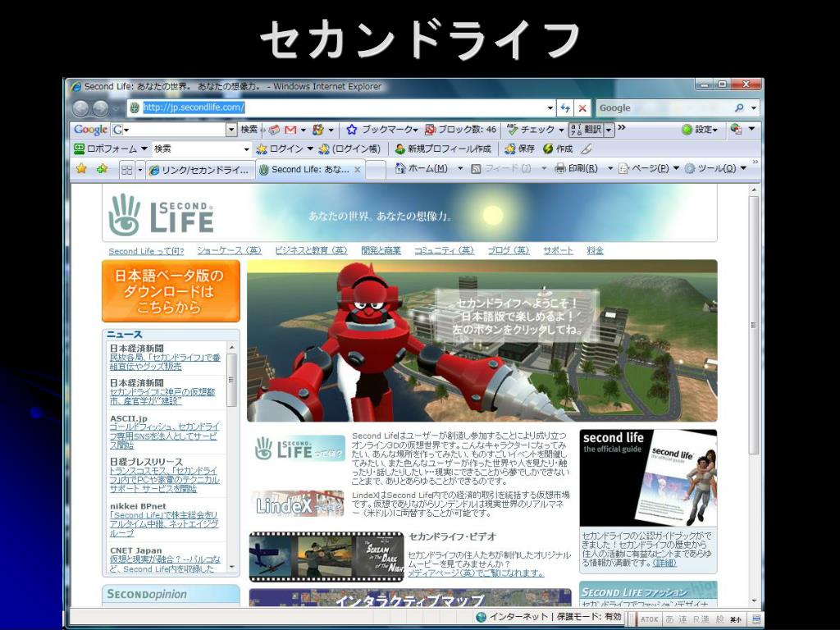Click the 印刷(R) print button
The width and height of the screenshot is (840, 630).
coord(576,169)
